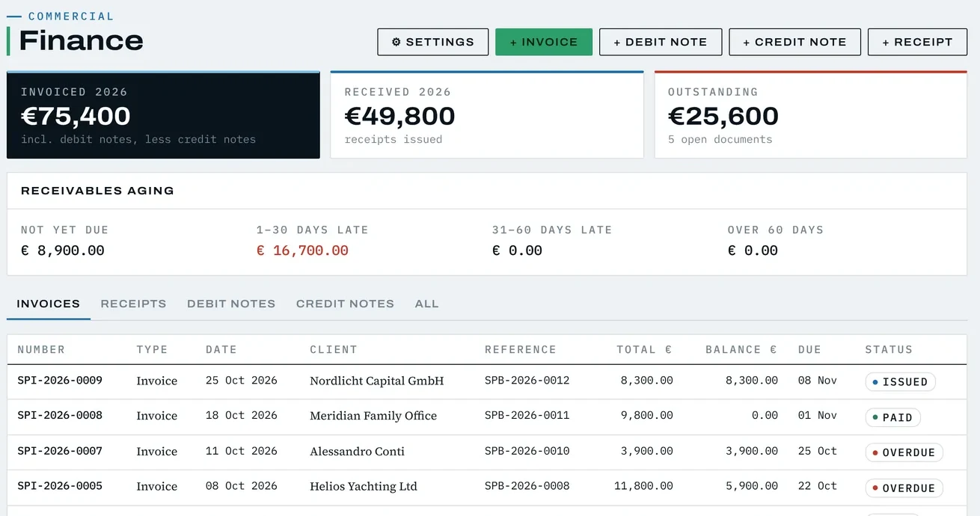The width and height of the screenshot is (980, 516).
Task: Add a new debit note
Action: point(661,42)
